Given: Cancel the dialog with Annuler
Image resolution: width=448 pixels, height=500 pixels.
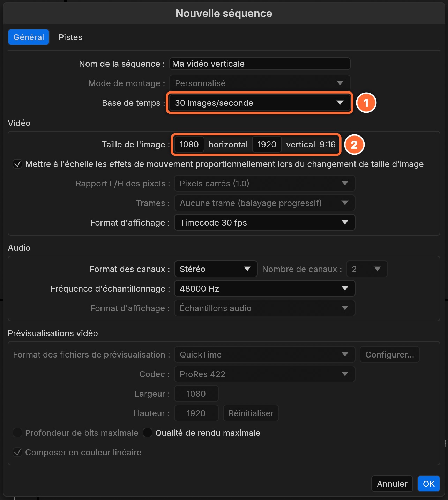Looking at the screenshot, I should point(392,484).
